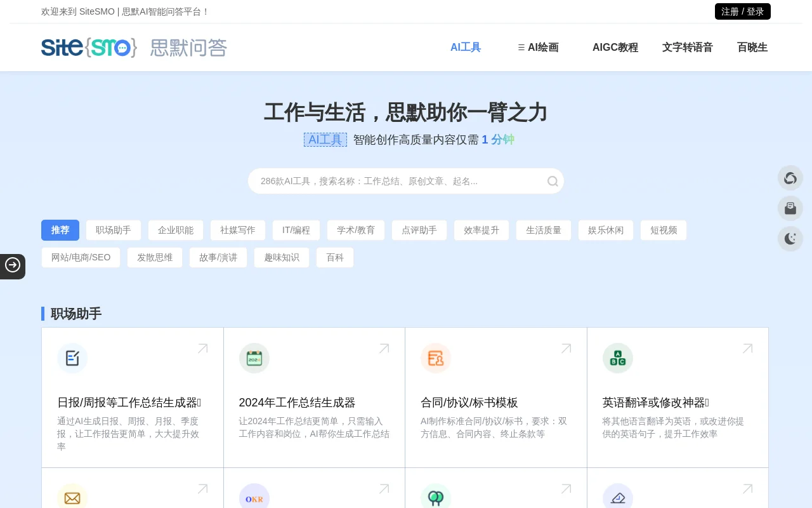The width and height of the screenshot is (812, 508).
Task: Select the 学术/教育 category filter
Action: click(x=356, y=230)
